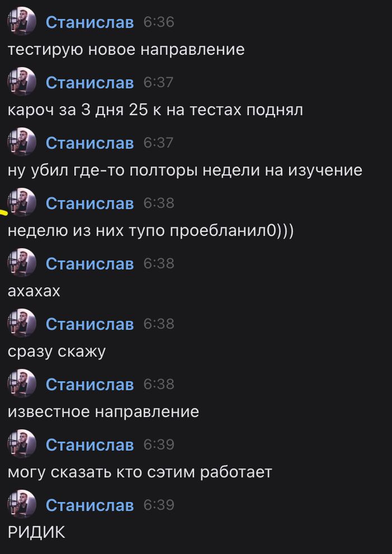
Task: Open avatar beside 'тестирую новое направление' message
Action: coord(22,21)
